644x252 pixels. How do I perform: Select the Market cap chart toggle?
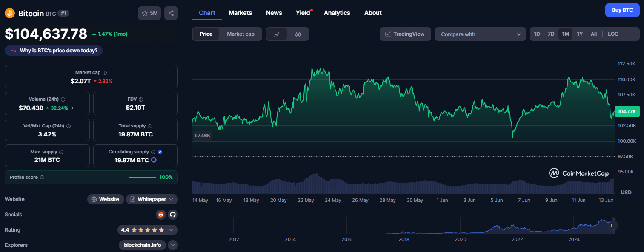click(x=240, y=34)
